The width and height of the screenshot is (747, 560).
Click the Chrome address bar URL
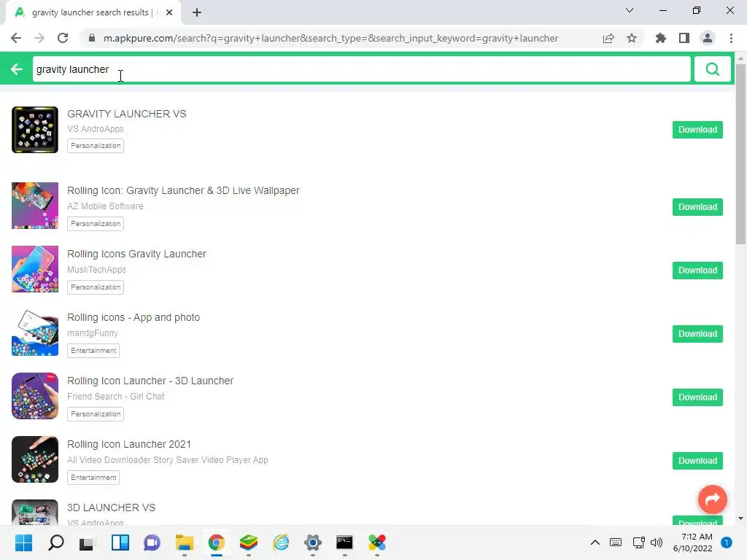pos(330,38)
